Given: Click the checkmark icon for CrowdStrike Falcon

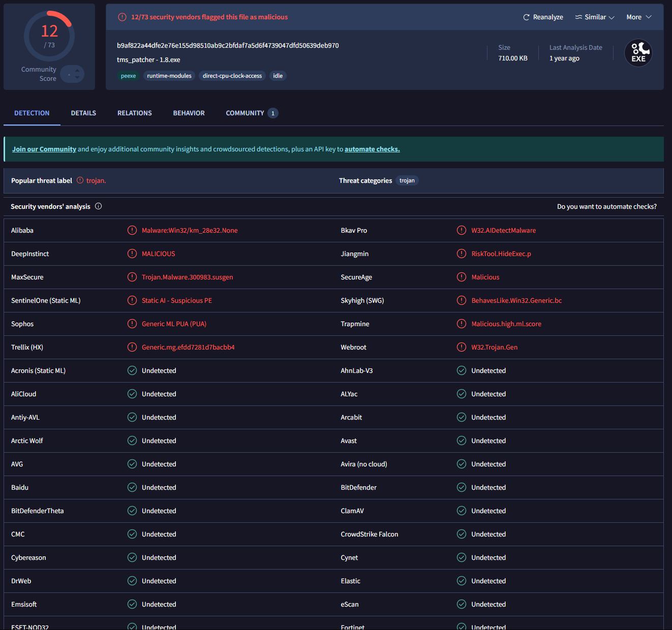Looking at the screenshot, I should 462,534.
